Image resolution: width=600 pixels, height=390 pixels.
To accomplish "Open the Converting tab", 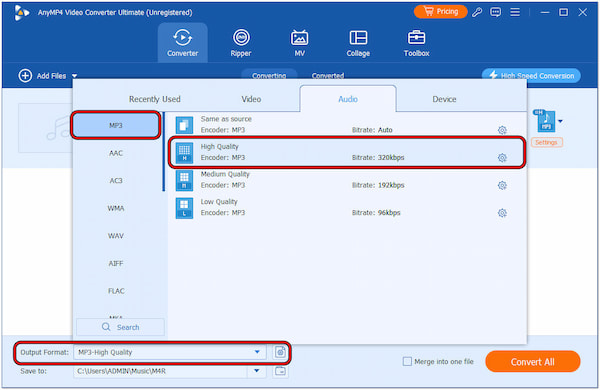I will click(269, 75).
